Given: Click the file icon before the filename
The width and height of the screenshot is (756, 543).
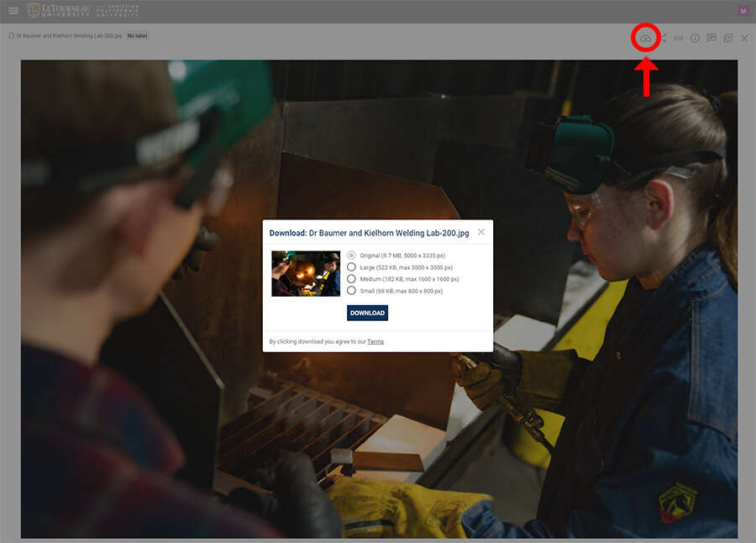Looking at the screenshot, I should (11, 36).
